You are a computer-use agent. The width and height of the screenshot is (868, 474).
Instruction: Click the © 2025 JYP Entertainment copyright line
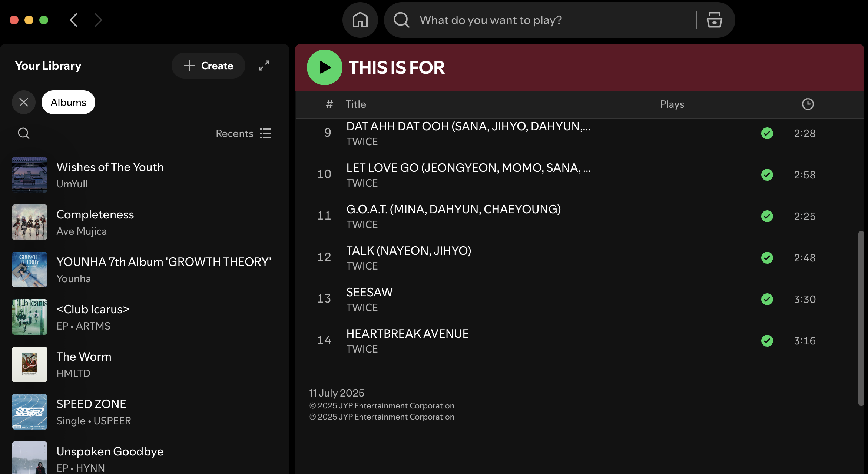(382, 406)
